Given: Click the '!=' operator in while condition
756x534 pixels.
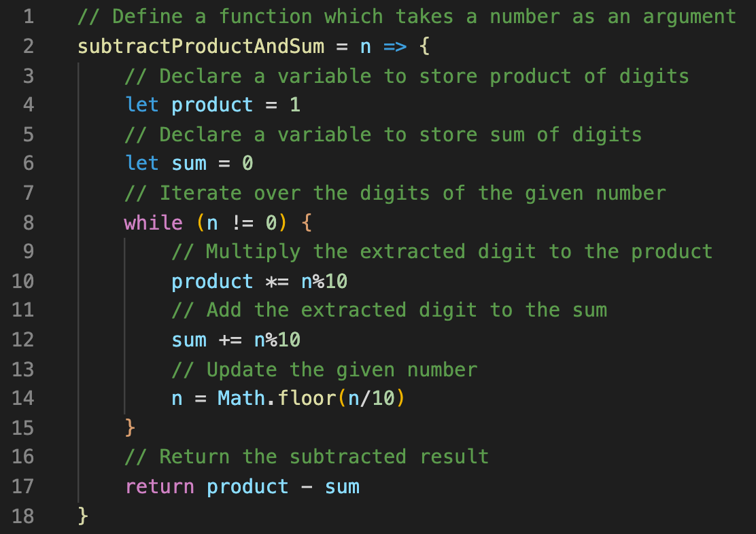Looking at the screenshot, I should coord(241,223).
